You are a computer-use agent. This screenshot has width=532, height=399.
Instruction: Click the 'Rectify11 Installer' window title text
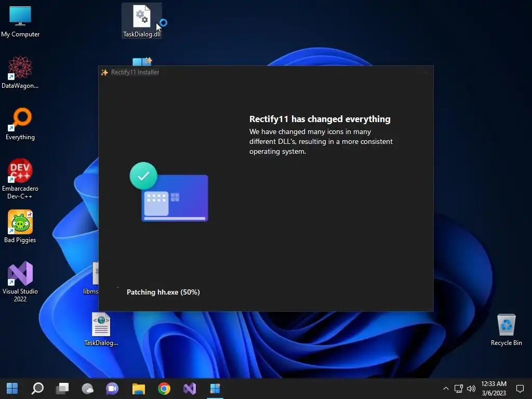[x=135, y=72]
